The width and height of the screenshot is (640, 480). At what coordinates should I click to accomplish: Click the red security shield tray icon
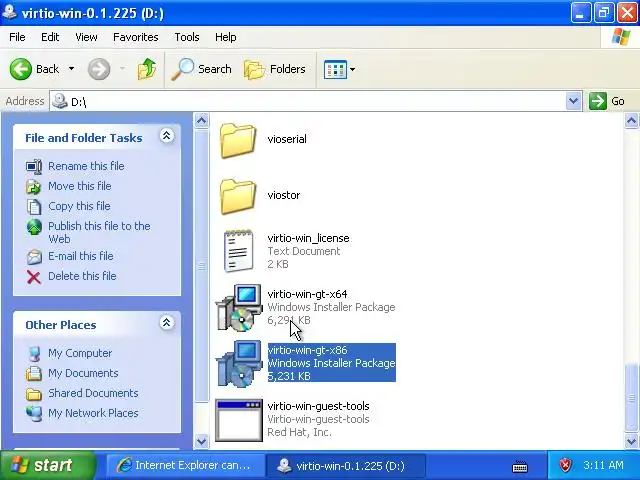point(565,465)
